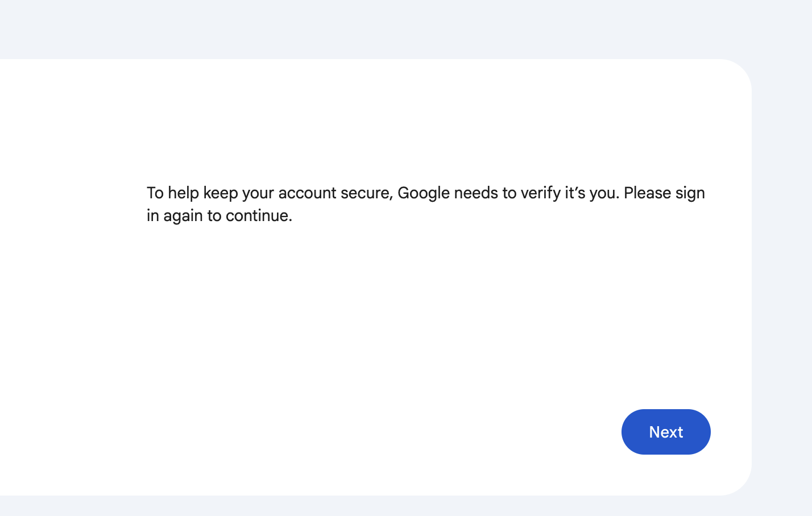Click the capitalized "To" starting the message
This screenshot has height=516, width=812.
coord(155,193)
